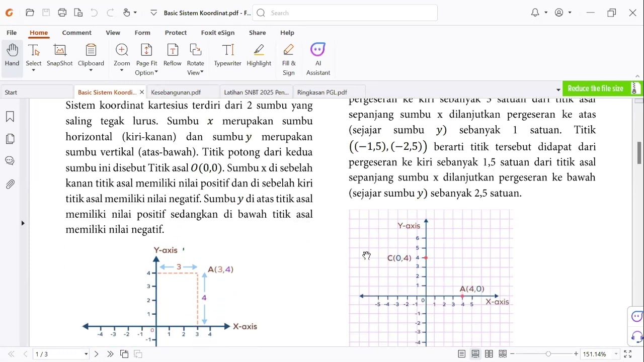The image size is (644, 362).
Task: Switch to Latihan SNBT 2025 tab
Action: tap(257, 93)
